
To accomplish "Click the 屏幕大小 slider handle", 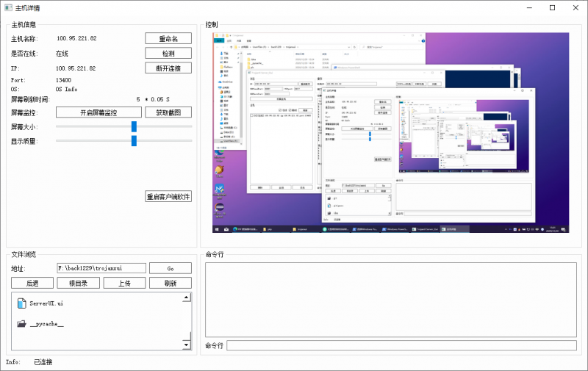I will tap(134, 126).
